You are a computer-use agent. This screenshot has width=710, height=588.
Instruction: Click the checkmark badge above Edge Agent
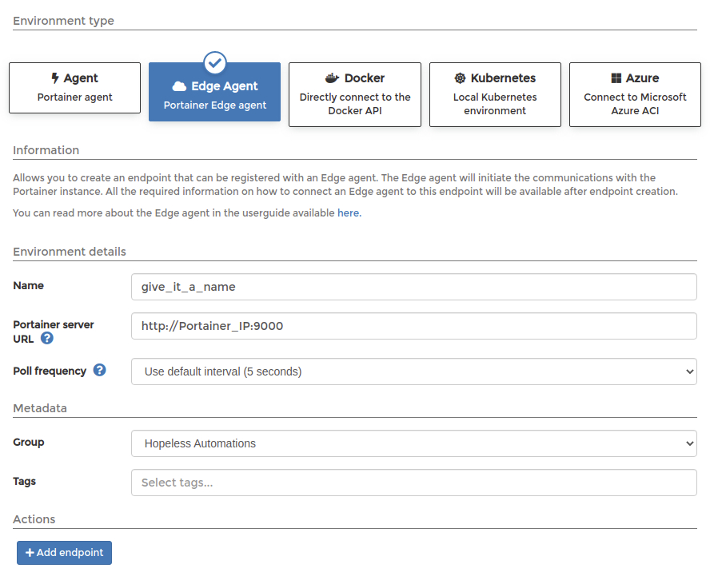(x=215, y=63)
